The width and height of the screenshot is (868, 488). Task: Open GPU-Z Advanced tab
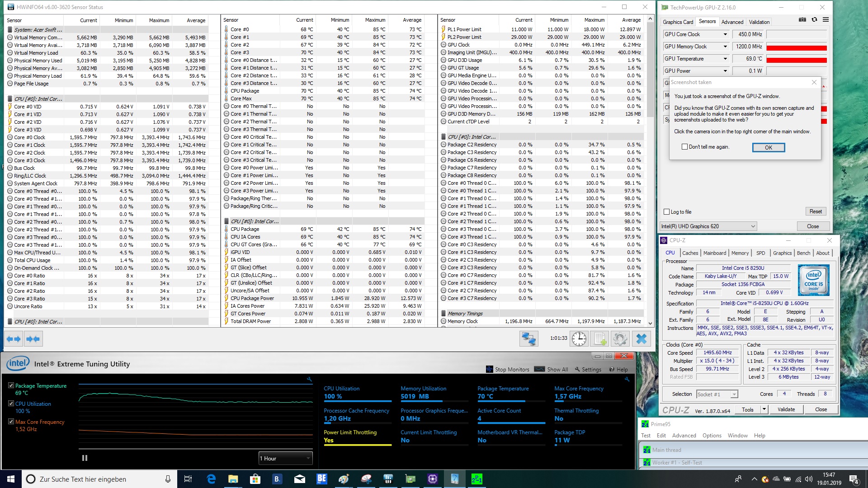pos(732,22)
